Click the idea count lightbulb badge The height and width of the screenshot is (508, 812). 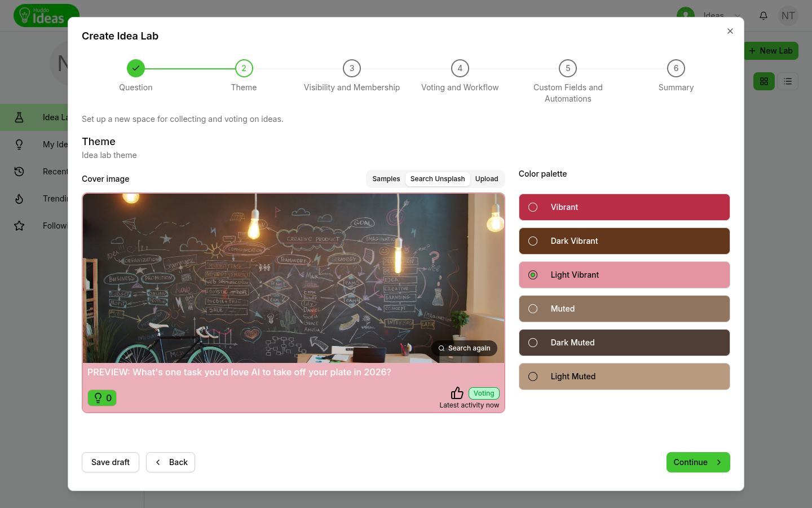coord(102,398)
